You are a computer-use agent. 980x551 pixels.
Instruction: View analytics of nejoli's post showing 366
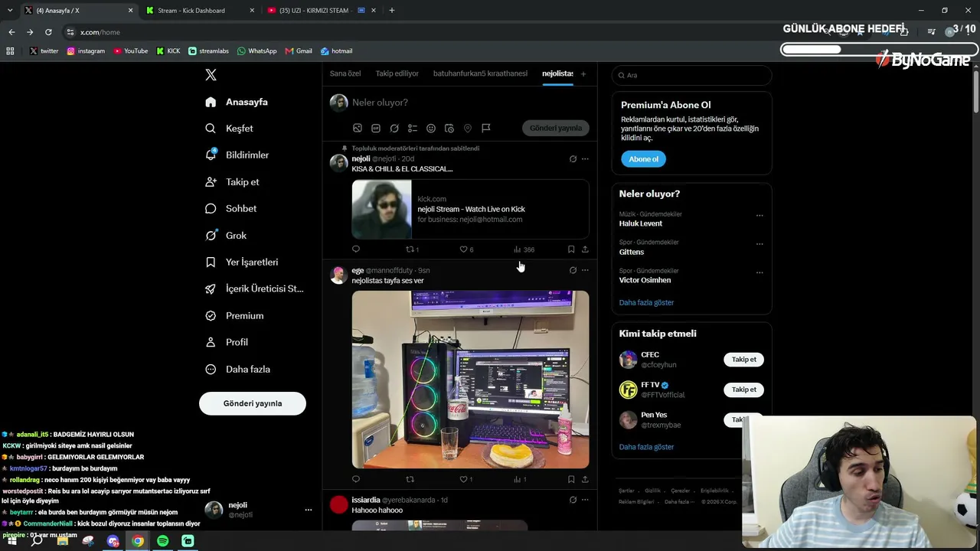[524, 249]
